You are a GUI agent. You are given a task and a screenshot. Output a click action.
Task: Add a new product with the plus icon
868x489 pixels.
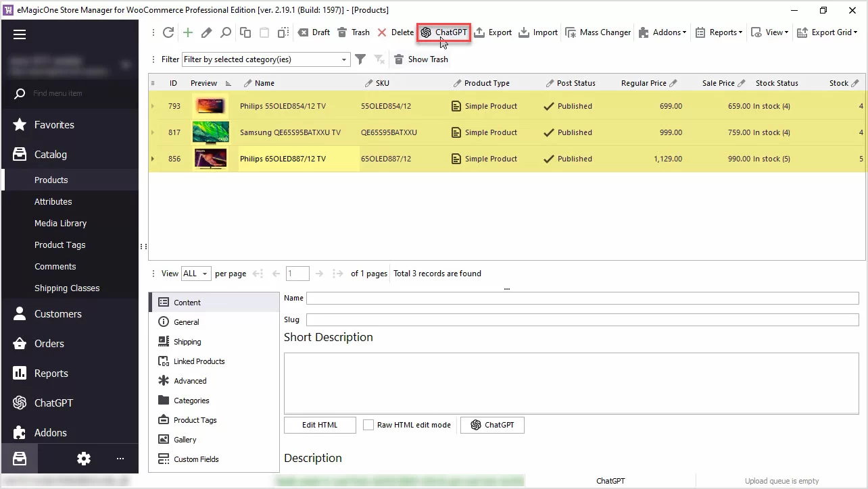[188, 32]
